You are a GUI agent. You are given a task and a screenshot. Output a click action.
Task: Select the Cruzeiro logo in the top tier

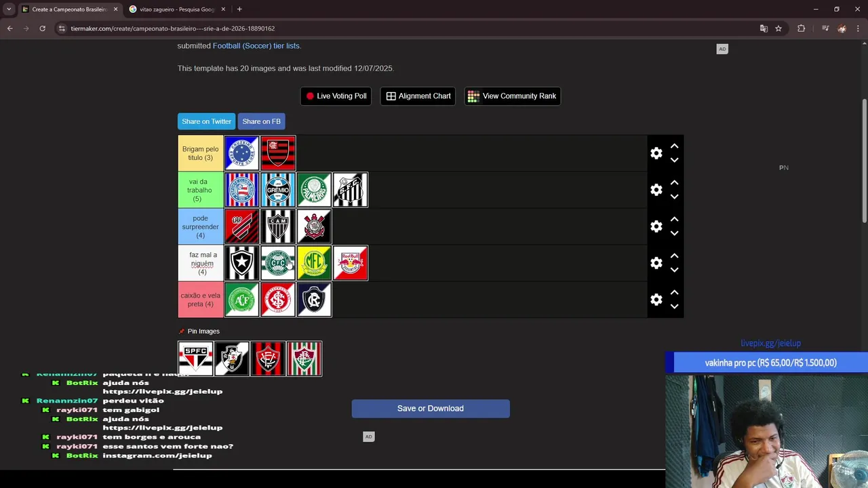[241, 153]
